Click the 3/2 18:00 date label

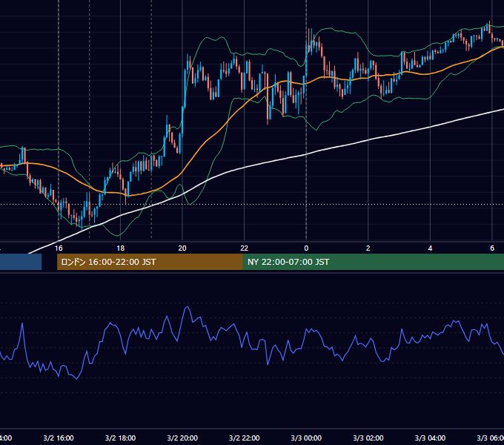click(120, 438)
